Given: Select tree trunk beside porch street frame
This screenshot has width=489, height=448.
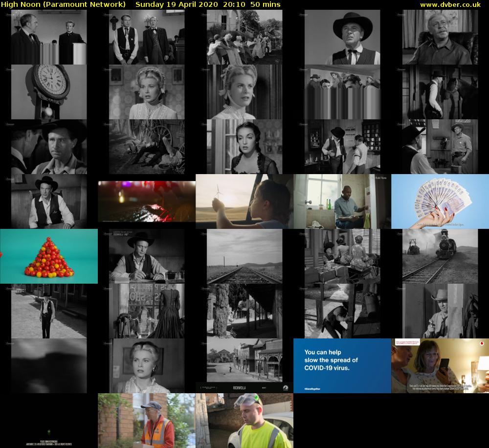Looking at the screenshot, I should [x=244, y=311].
